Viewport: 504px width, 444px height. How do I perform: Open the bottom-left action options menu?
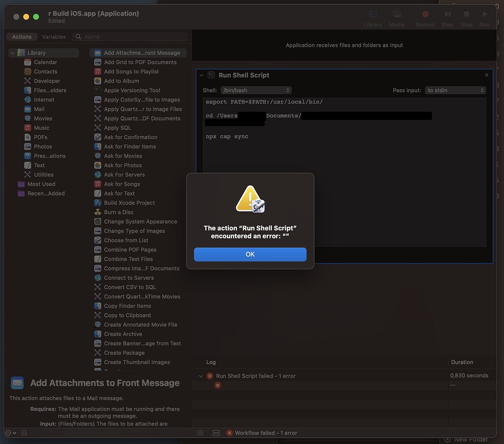[11, 433]
